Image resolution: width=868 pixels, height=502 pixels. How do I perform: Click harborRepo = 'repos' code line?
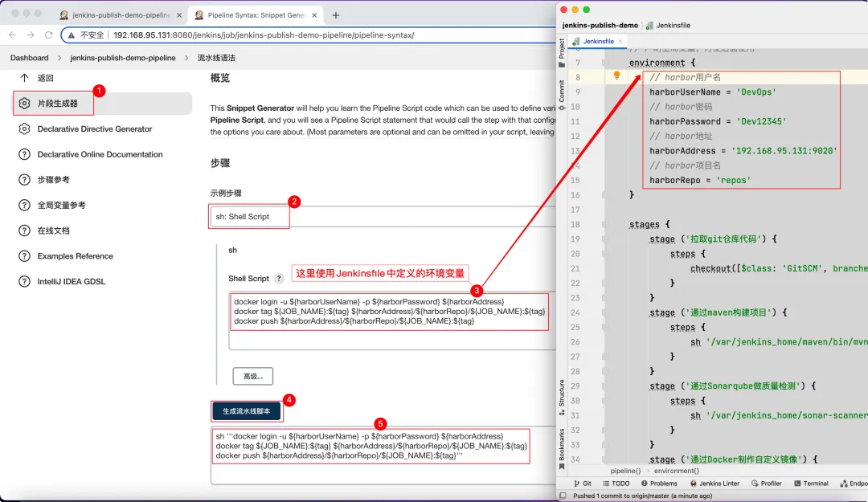click(x=700, y=180)
